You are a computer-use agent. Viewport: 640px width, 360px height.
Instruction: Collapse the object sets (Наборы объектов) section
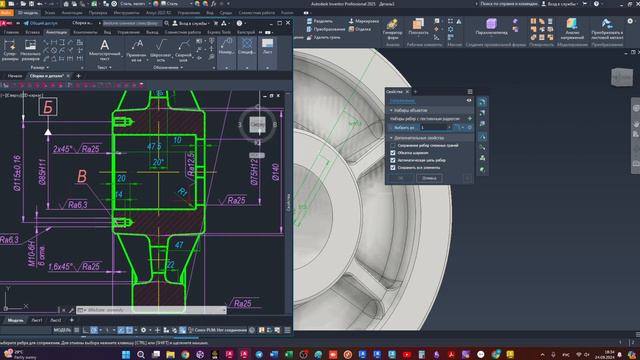[x=391, y=110]
